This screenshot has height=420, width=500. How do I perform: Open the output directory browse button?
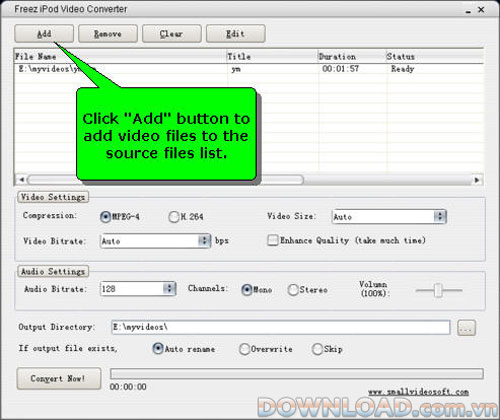point(466,328)
